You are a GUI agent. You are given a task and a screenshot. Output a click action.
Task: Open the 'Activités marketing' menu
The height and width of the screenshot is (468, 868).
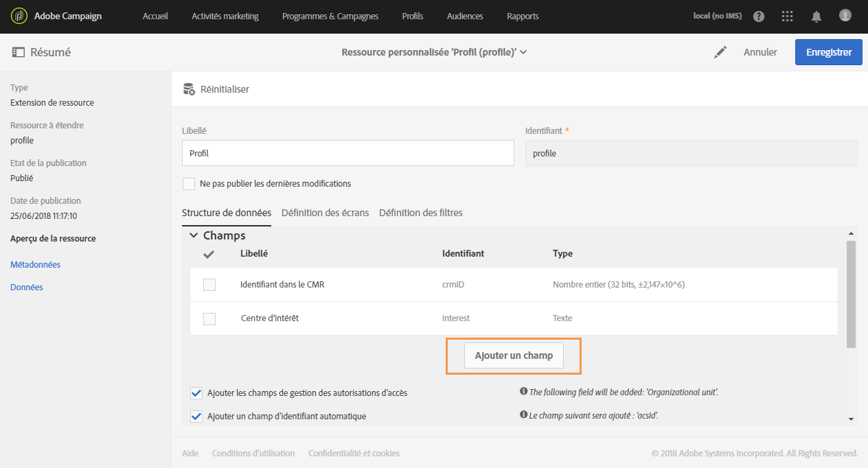[x=225, y=16]
